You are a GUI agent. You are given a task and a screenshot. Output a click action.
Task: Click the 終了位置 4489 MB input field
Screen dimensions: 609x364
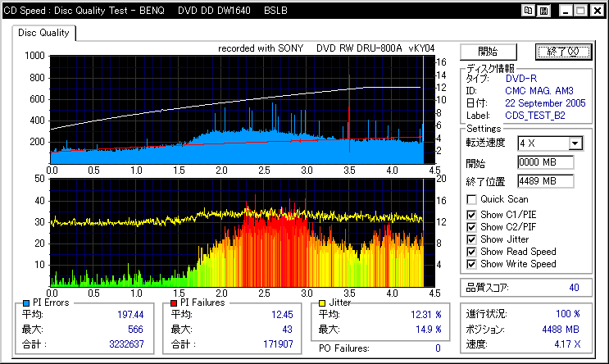(545, 181)
